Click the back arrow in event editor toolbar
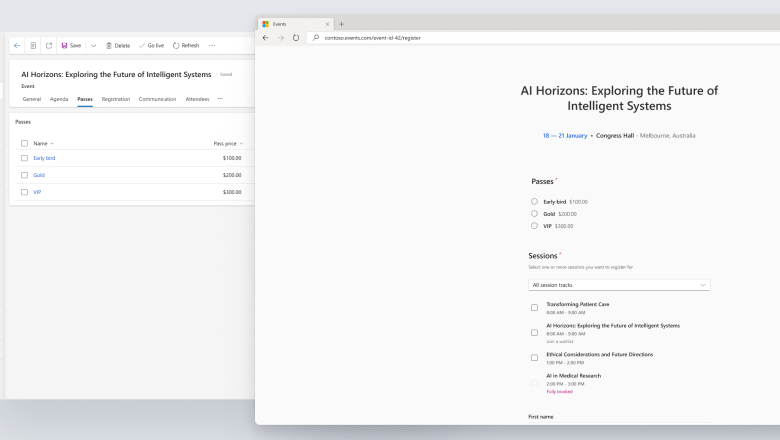Viewport: 780px width, 440px height. coord(17,45)
